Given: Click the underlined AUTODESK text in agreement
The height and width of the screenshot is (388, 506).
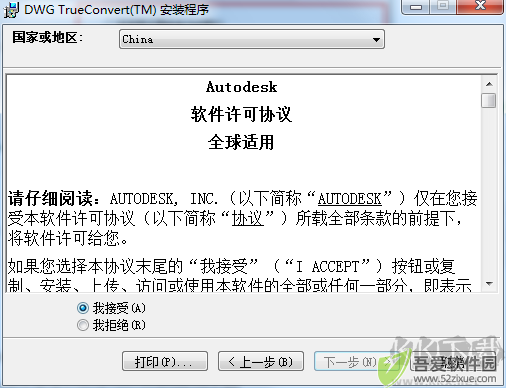Looking at the screenshot, I should [x=349, y=199].
